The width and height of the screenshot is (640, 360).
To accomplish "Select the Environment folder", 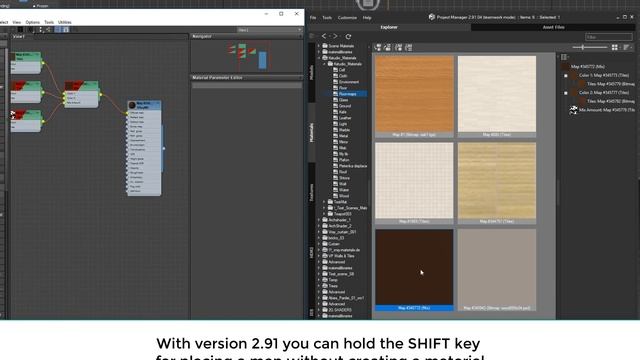I will [x=349, y=82].
